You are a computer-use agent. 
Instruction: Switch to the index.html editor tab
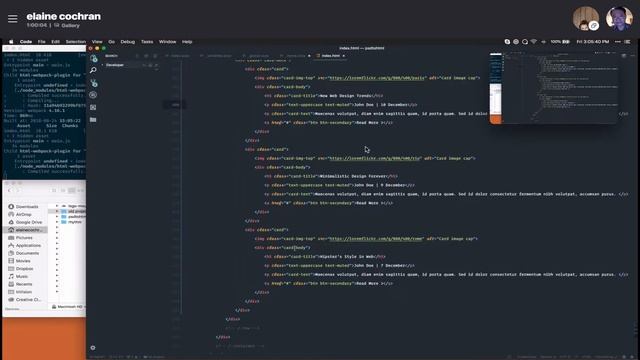point(330,56)
